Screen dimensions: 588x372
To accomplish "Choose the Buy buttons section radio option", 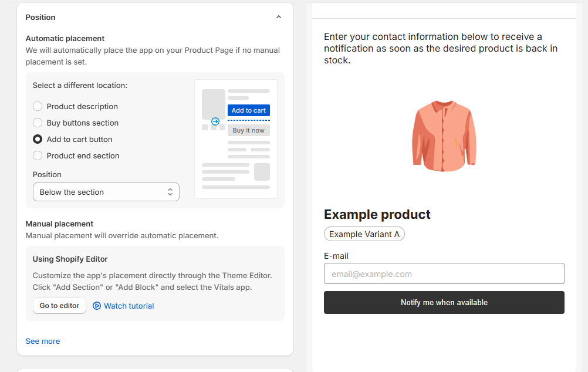I will click(38, 123).
